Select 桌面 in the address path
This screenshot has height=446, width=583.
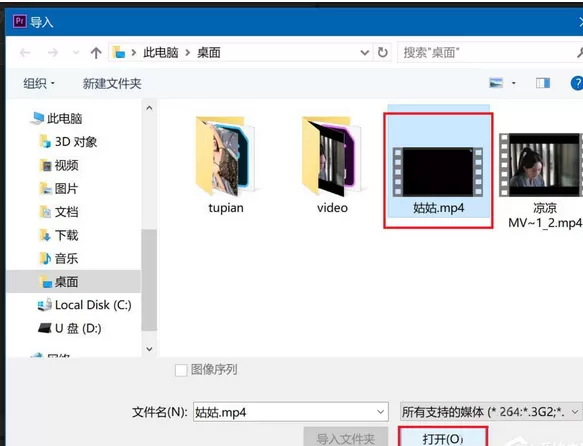point(209,53)
